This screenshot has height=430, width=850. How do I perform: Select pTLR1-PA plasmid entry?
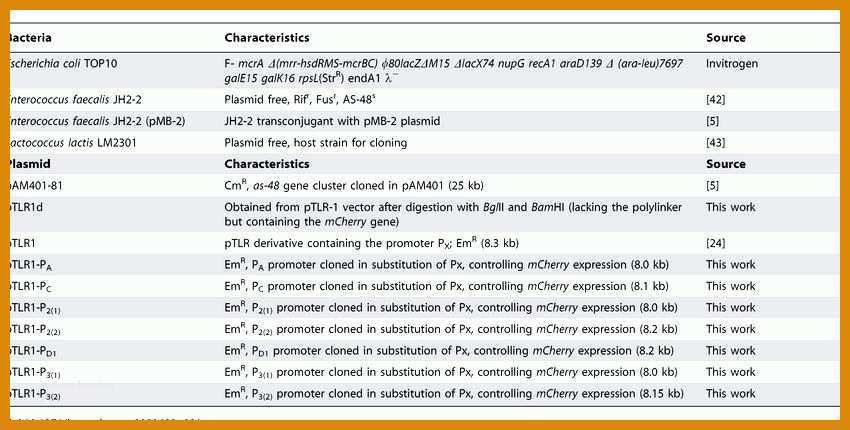click(31, 266)
